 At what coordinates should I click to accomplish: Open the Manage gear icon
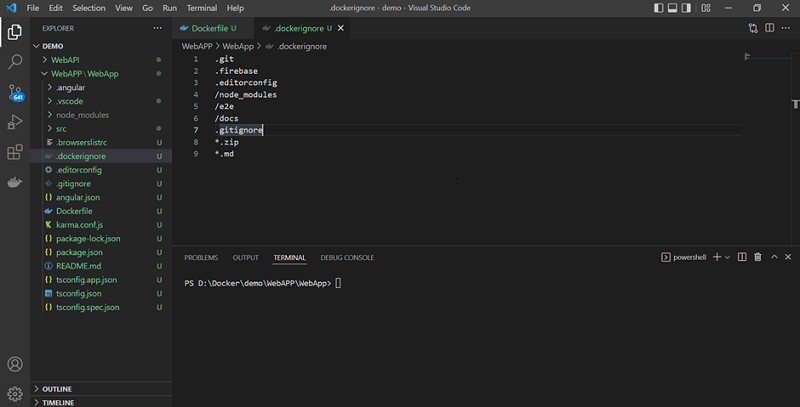click(x=15, y=393)
